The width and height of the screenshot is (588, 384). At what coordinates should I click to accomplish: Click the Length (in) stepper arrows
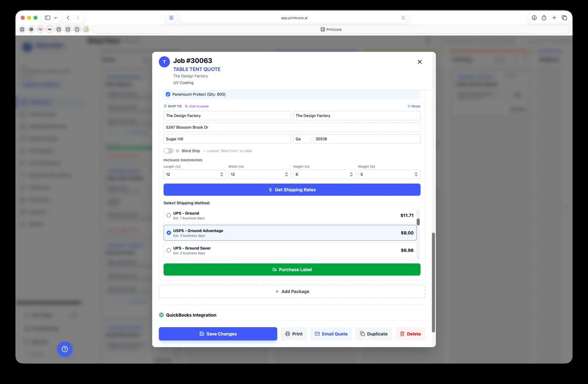[x=222, y=174]
